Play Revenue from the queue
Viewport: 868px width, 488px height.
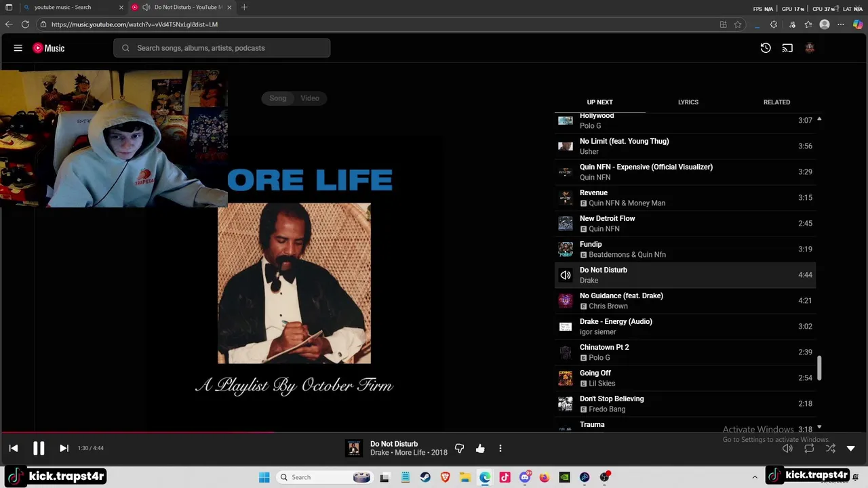685,198
